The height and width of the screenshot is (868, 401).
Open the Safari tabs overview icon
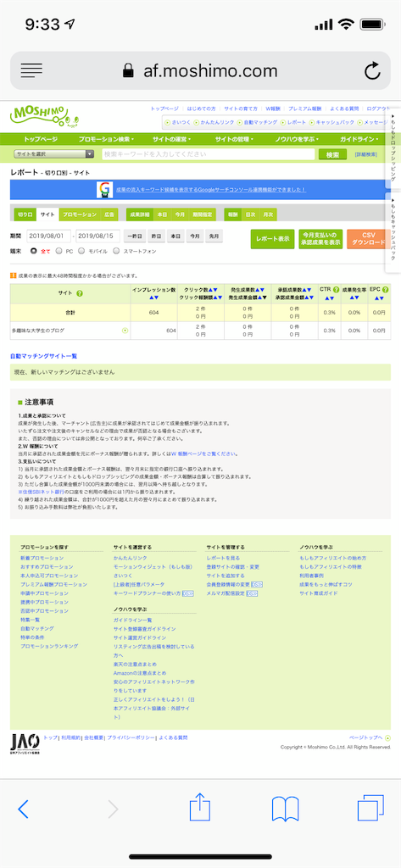pos(370,808)
